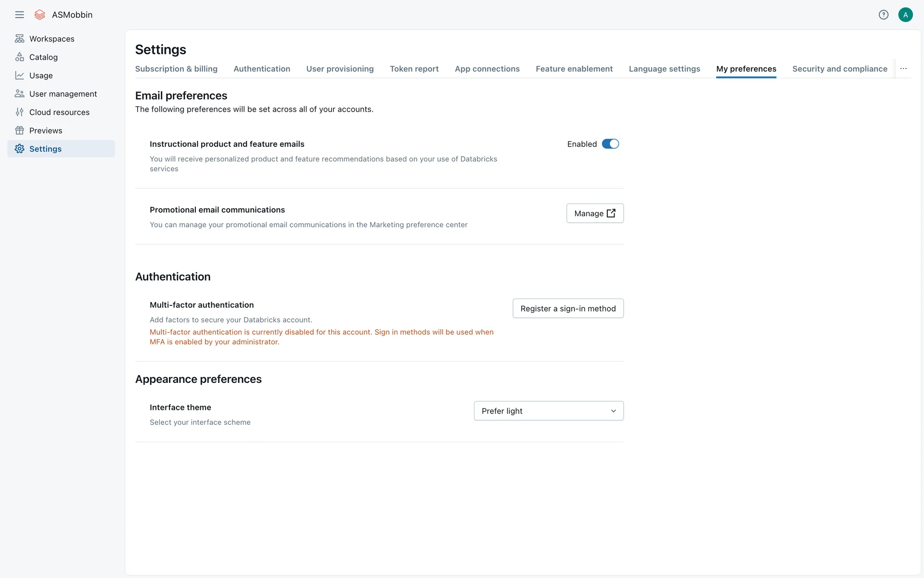Image resolution: width=924 pixels, height=578 pixels.
Task: Open the user avatar menu
Action: pyautogui.click(x=905, y=14)
